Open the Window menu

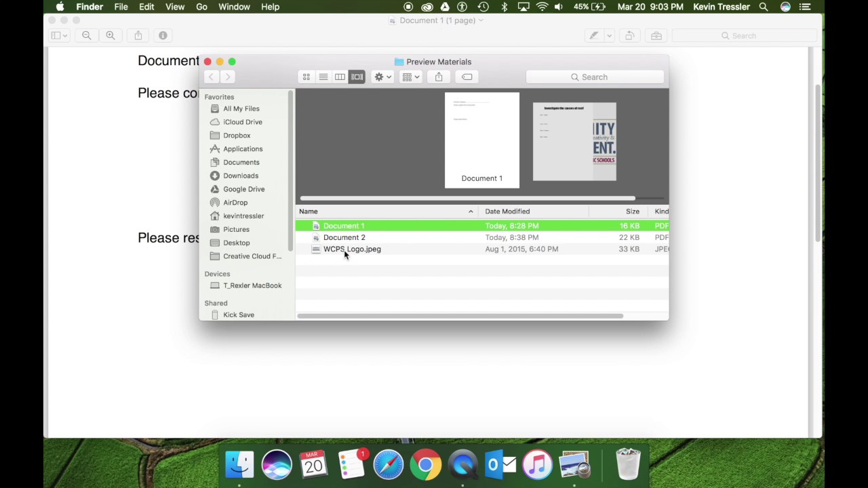[x=234, y=7]
